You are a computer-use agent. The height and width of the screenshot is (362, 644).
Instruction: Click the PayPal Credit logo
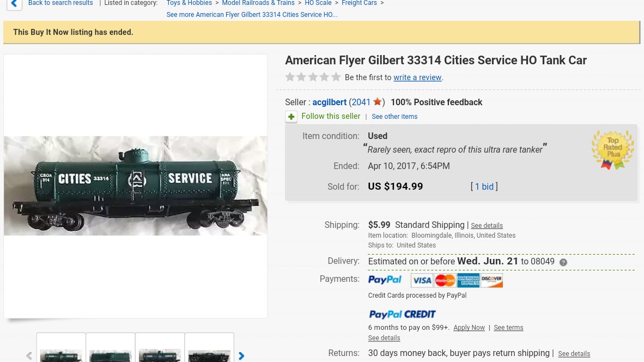(x=402, y=315)
